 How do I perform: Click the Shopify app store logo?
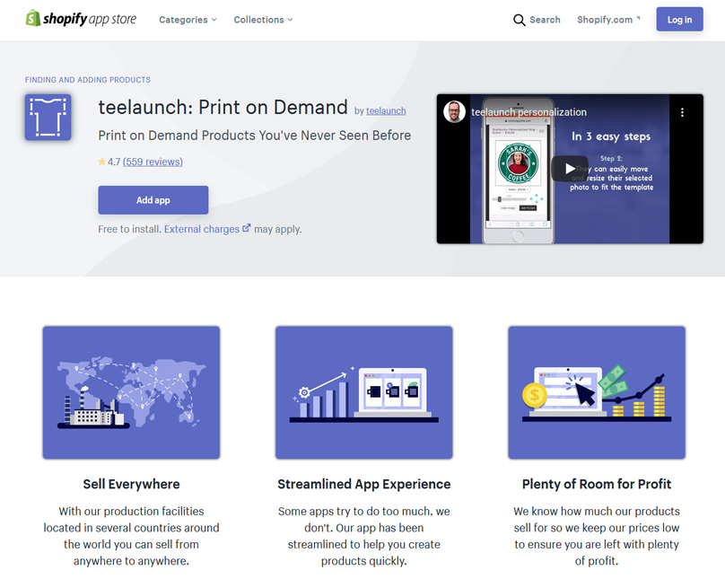[x=81, y=19]
